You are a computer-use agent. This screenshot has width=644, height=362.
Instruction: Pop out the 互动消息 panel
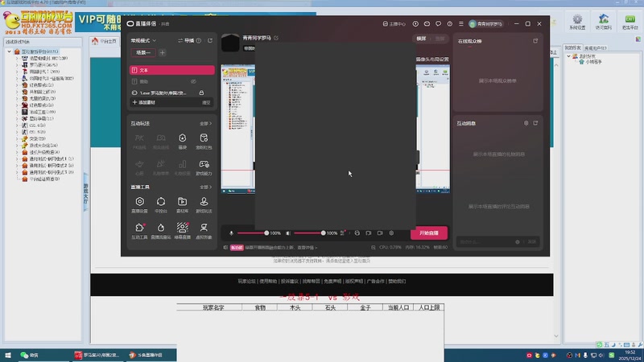coord(535,123)
